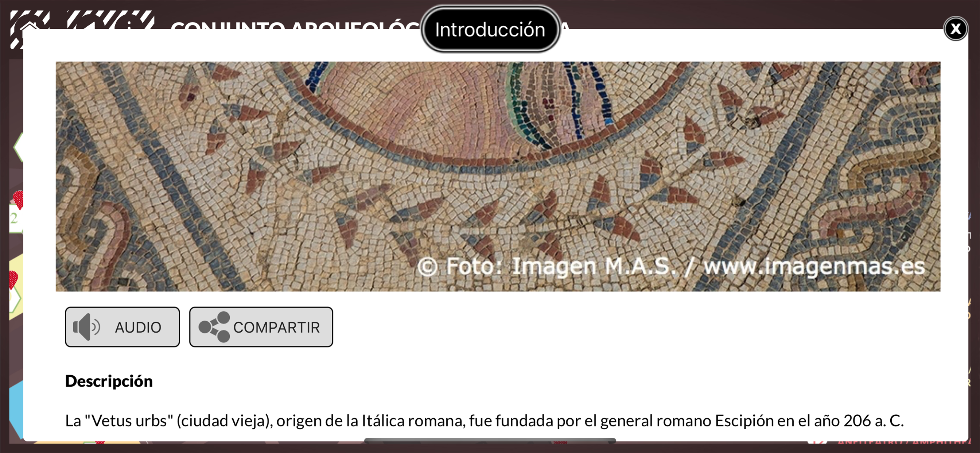The height and width of the screenshot is (453, 980).
Task: Click the share nodes icon
Action: [x=215, y=327]
